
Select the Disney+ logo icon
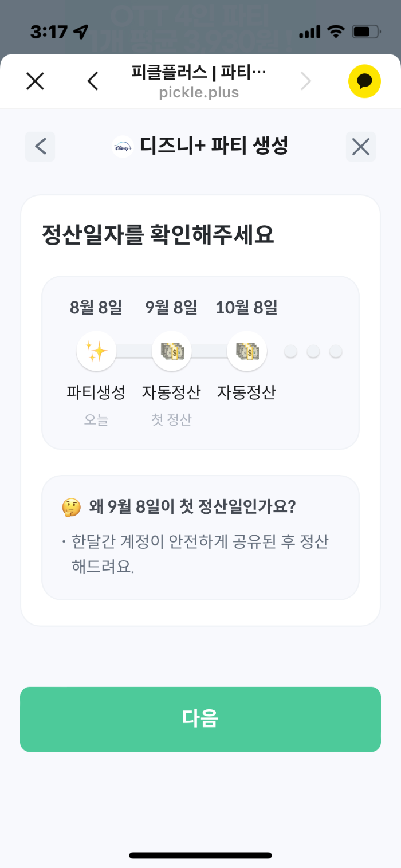[x=121, y=147]
